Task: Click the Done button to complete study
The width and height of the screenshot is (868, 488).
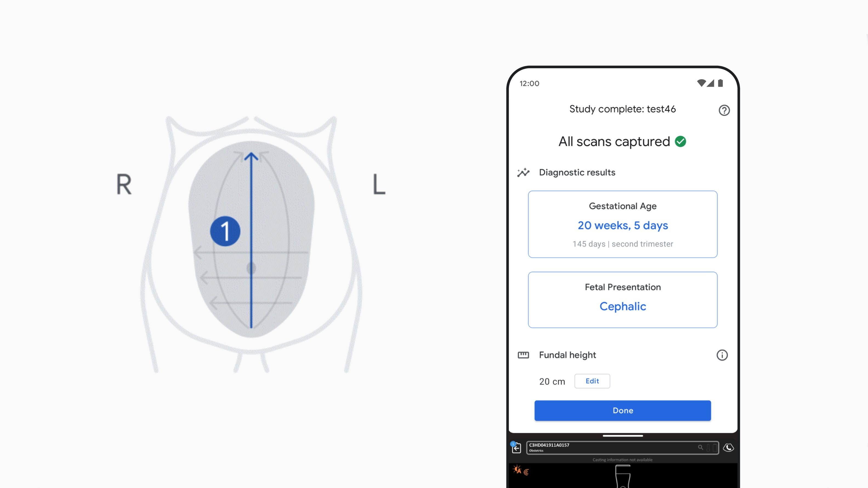Action: pos(622,410)
